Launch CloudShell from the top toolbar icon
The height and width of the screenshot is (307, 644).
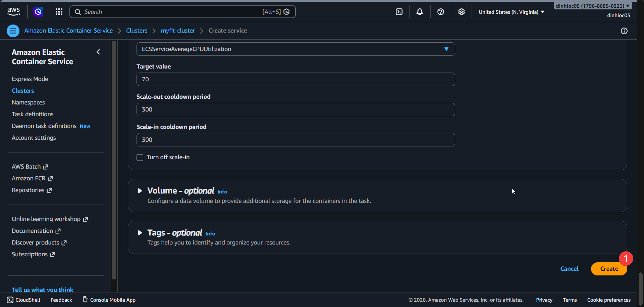coord(399,12)
